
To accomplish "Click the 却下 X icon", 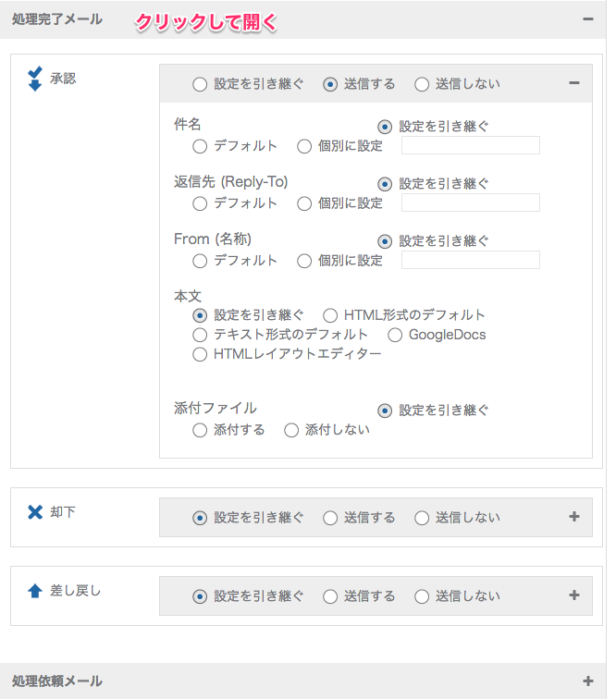I will click(35, 512).
